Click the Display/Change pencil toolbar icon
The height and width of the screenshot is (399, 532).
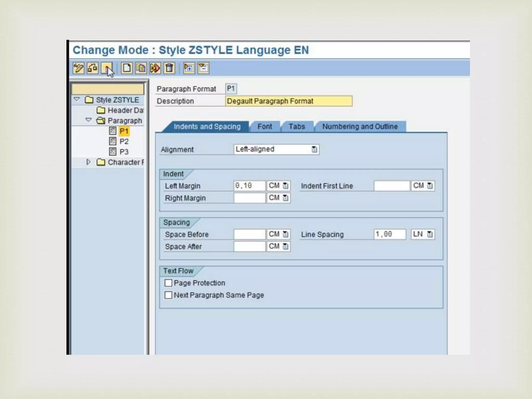(x=78, y=68)
